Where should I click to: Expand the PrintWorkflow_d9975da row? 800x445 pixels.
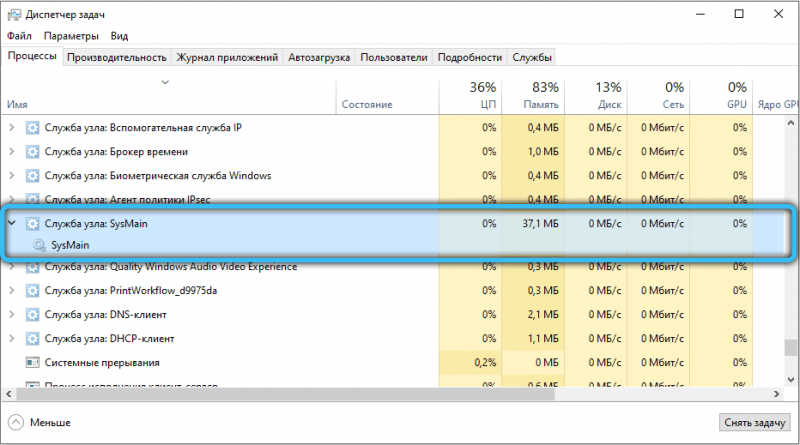coord(12,290)
